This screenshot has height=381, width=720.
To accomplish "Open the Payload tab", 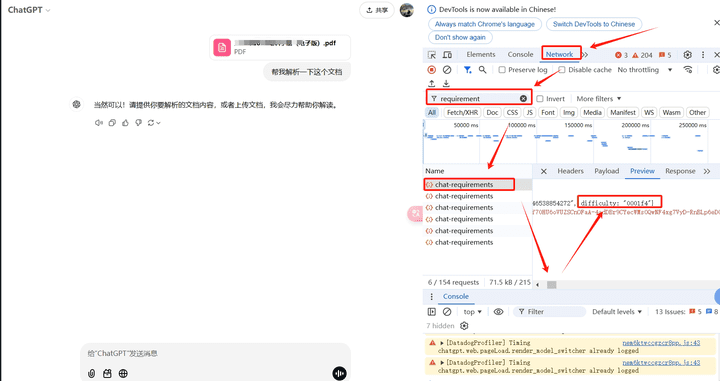I will click(607, 171).
